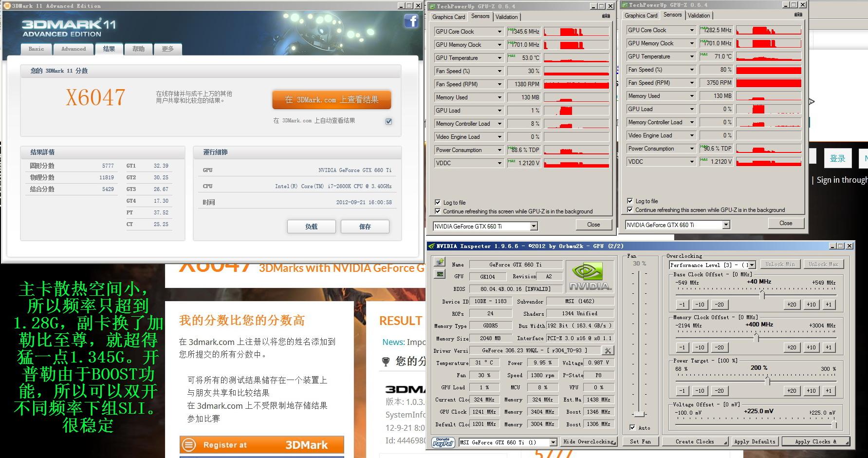Click Create Clocks Shortcut button
This screenshot has width=868, height=458.
coord(695,441)
